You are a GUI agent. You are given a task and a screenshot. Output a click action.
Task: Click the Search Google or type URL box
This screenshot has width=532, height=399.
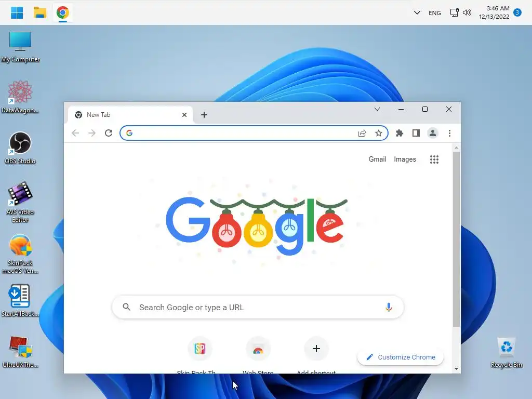point(258,307)
